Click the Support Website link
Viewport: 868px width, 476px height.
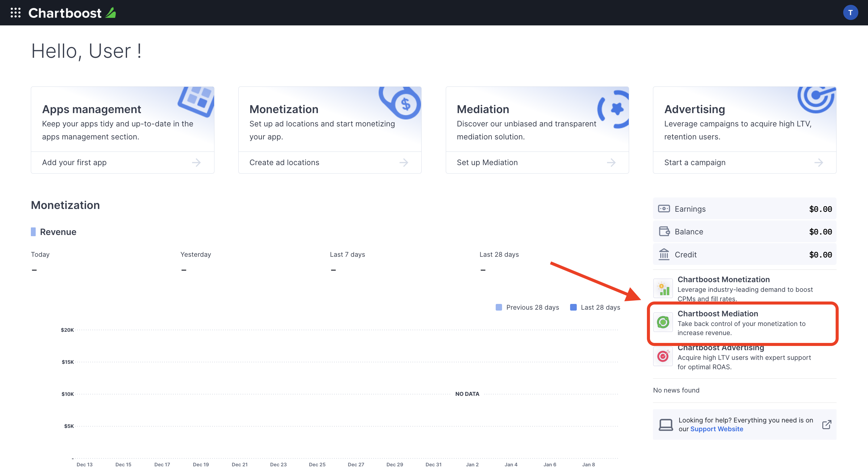(x=717, y=429)
